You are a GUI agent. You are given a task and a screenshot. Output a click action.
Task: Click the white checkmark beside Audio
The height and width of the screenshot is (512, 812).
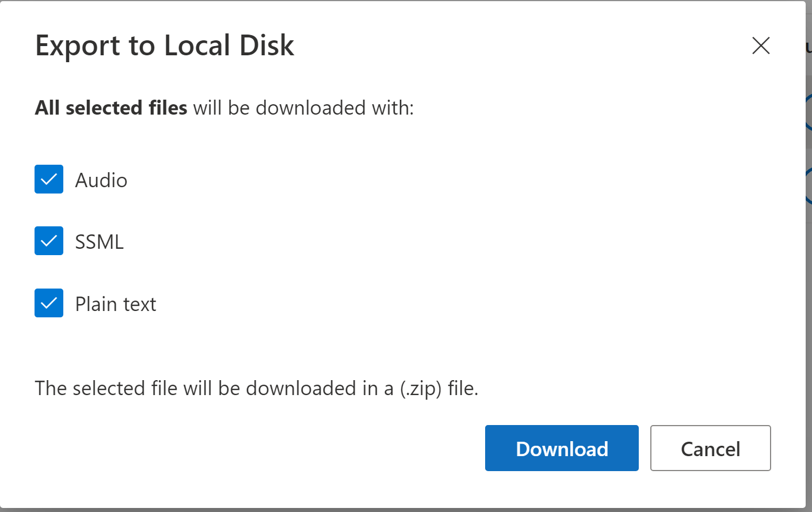[x=49, y=179]
